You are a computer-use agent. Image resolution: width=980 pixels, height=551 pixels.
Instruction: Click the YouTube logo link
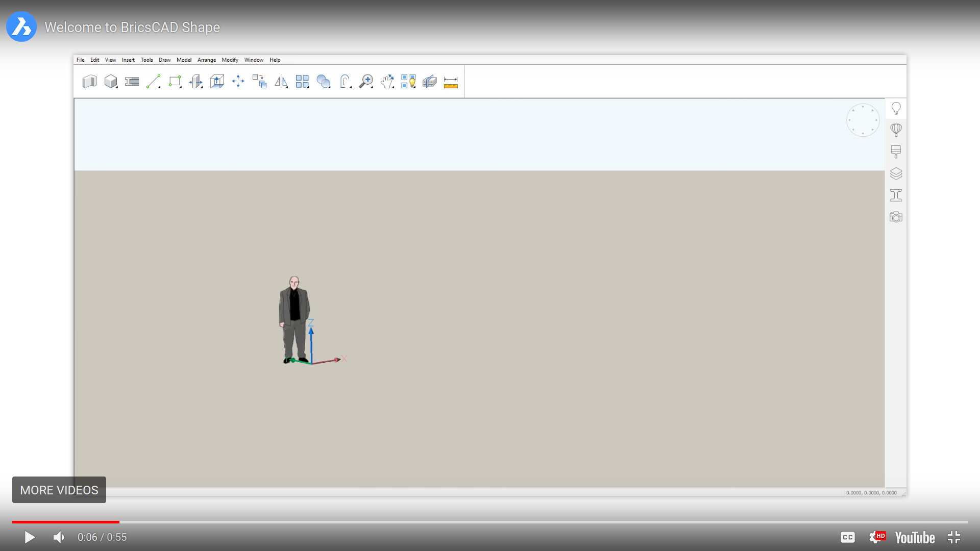(915, 538)
